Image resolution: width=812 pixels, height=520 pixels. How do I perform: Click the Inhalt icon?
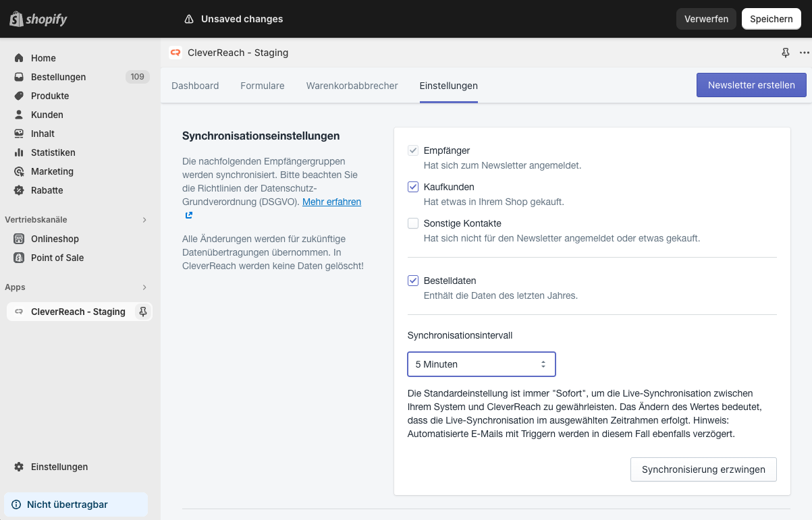19,134
